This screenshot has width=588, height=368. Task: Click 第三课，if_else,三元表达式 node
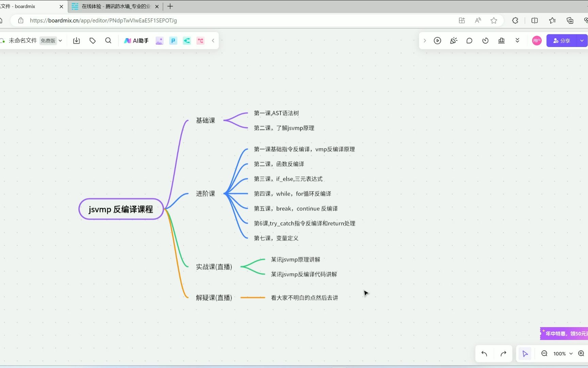click(x=288, y=179)
